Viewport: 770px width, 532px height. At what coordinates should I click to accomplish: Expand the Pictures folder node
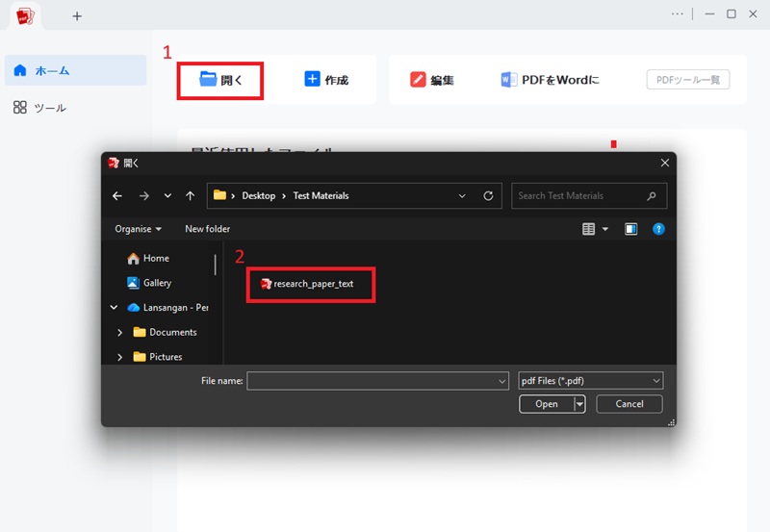click(119, 357)
